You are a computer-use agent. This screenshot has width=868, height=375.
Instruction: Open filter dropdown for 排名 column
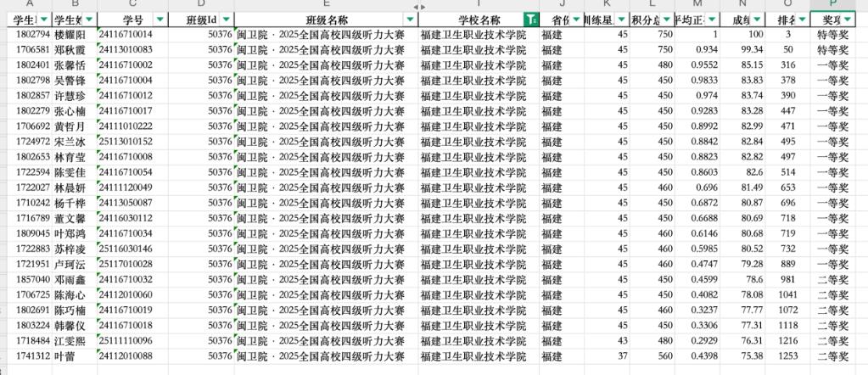(802, 20)
